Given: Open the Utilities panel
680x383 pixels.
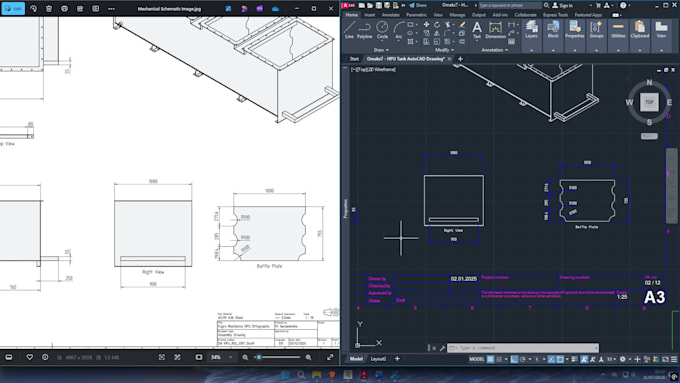Looking at the screenshot, I should point(618,30).
